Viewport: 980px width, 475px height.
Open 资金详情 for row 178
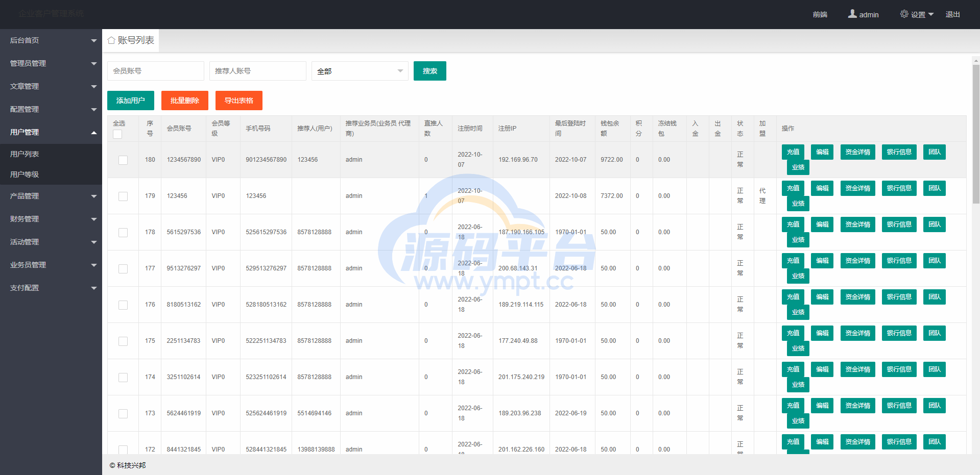click(x=858, y=224)
